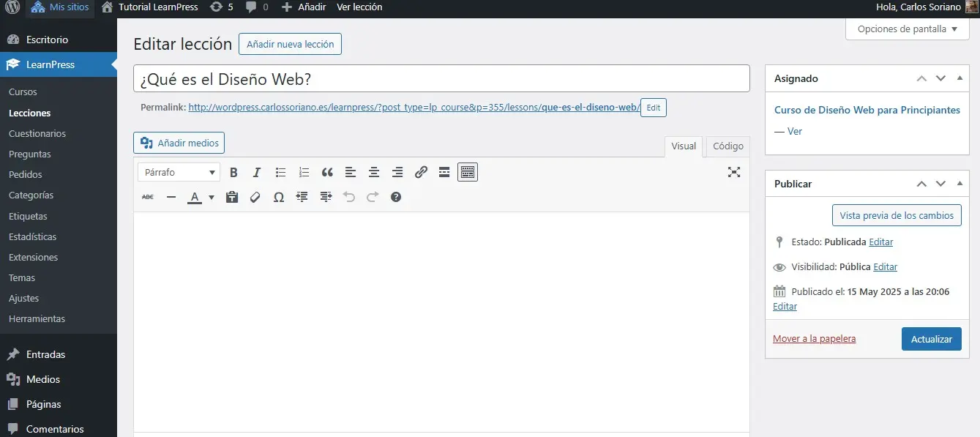Open Curso de Diseño Web para Principiantes link

click(867, 110)
